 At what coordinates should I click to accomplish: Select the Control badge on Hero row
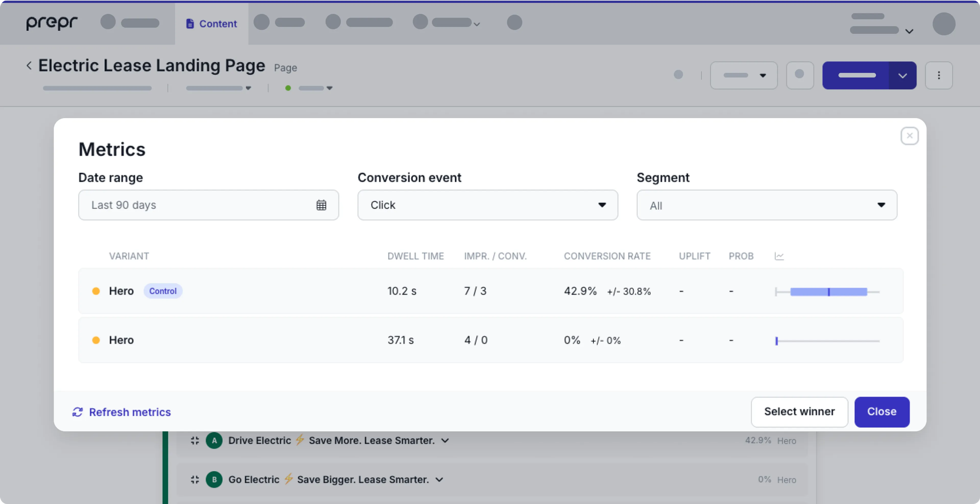(163, 291)
